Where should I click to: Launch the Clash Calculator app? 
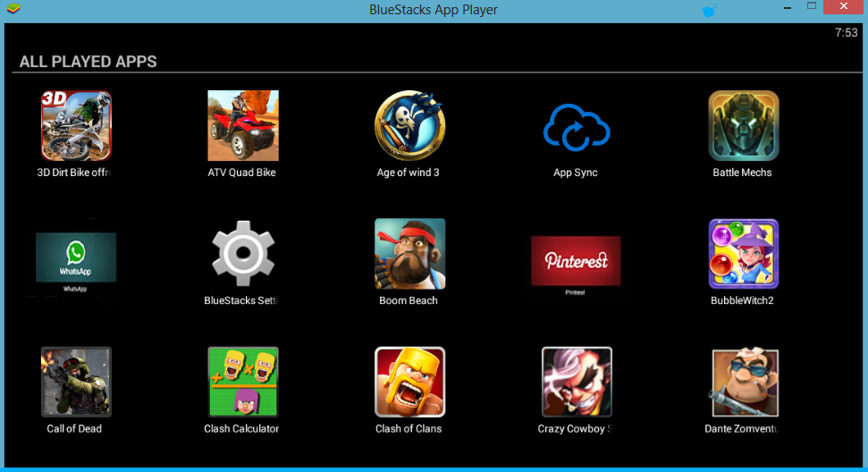point(243,382)
